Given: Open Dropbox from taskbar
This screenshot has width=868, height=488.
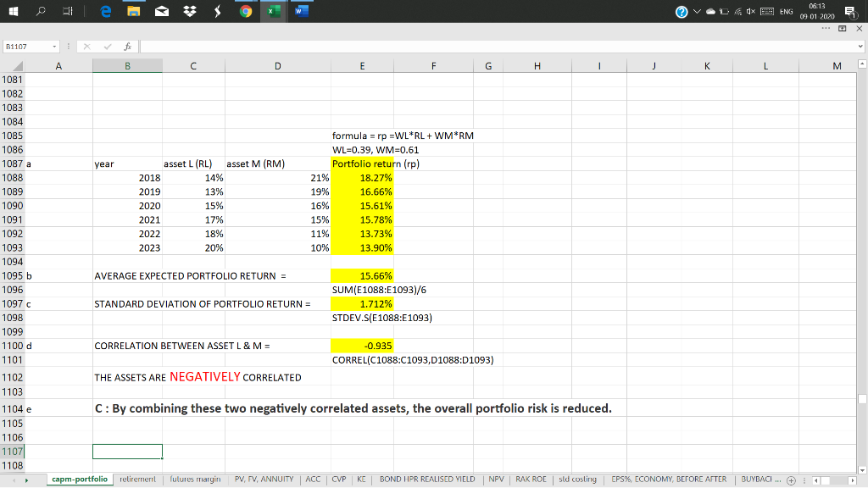Looking at the screenshot, I should tap(190, 11).
